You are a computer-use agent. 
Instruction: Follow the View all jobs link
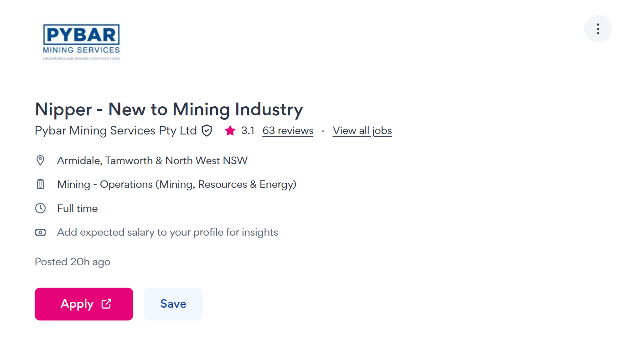pyautogui.click(x=362, y=131)
